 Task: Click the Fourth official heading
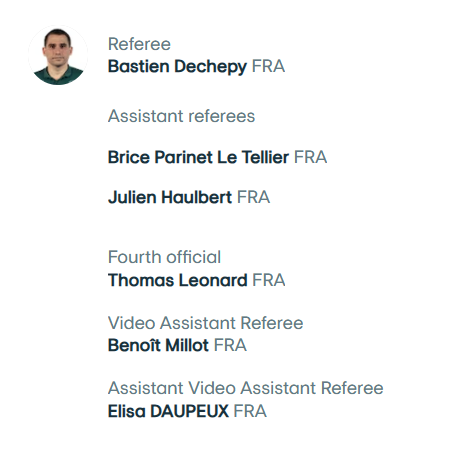click(x=164, y=257)
